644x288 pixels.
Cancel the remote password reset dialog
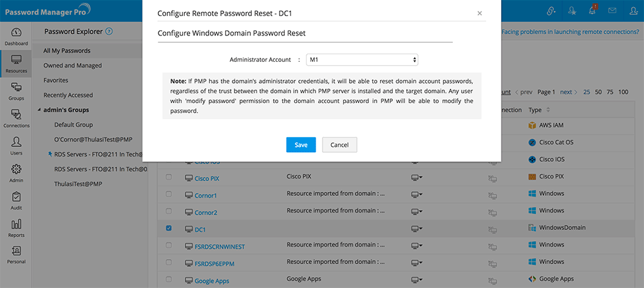point(339,144)
